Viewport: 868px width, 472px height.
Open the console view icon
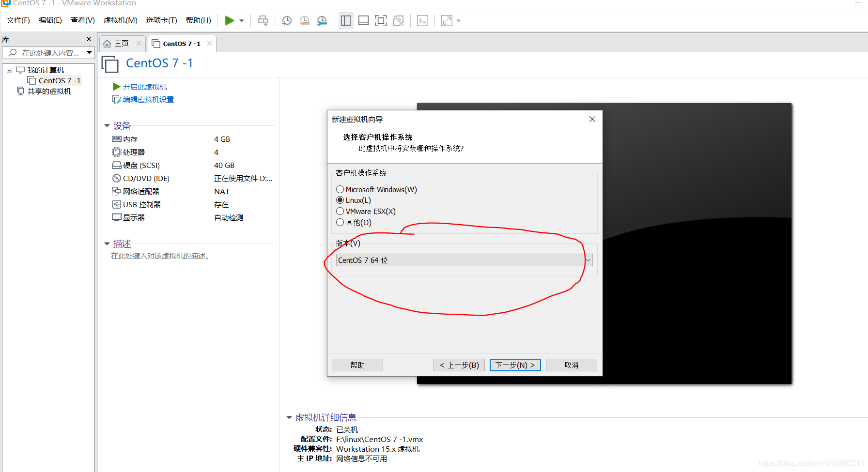pos(422,20)
